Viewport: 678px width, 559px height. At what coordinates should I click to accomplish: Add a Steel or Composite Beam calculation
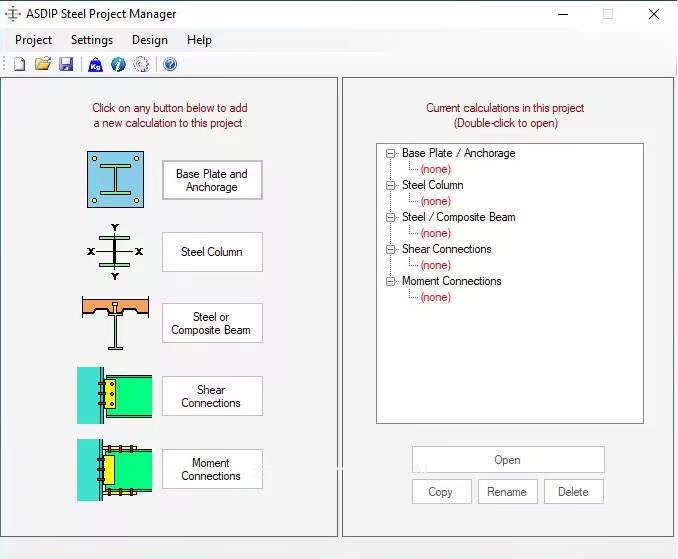click(x=212, y=323)
